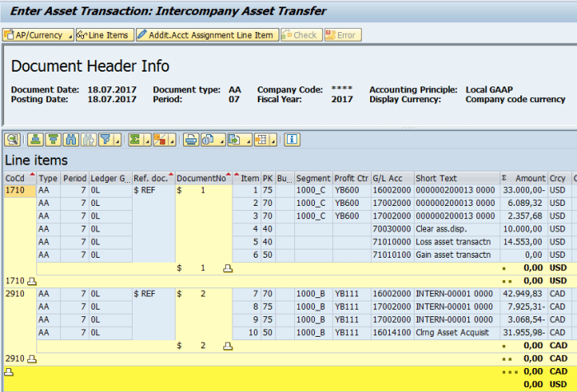Click the blue Information icon
This screenshot has height=392, width=577.
coord(291,139)
